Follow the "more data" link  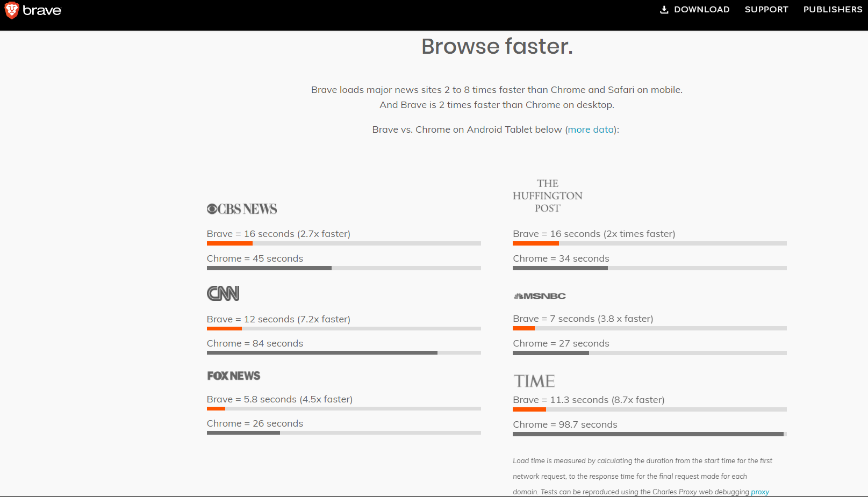(x=591, y=129)
